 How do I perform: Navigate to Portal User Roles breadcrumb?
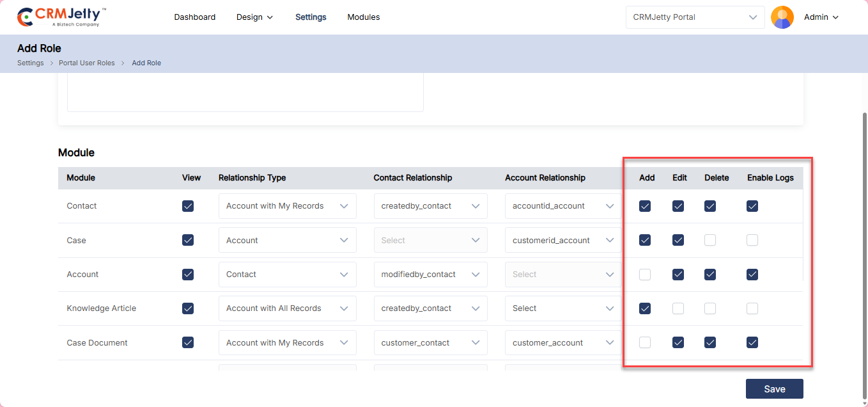(x=87, y=63)
